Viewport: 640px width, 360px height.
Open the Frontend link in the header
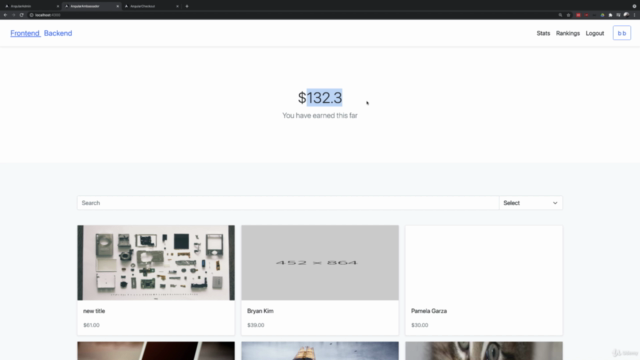click(25, 33)
